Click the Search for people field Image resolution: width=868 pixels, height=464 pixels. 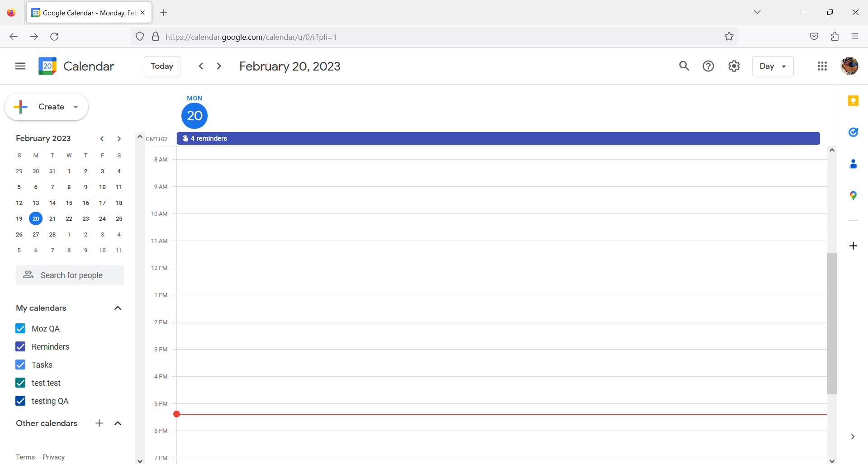70,275
